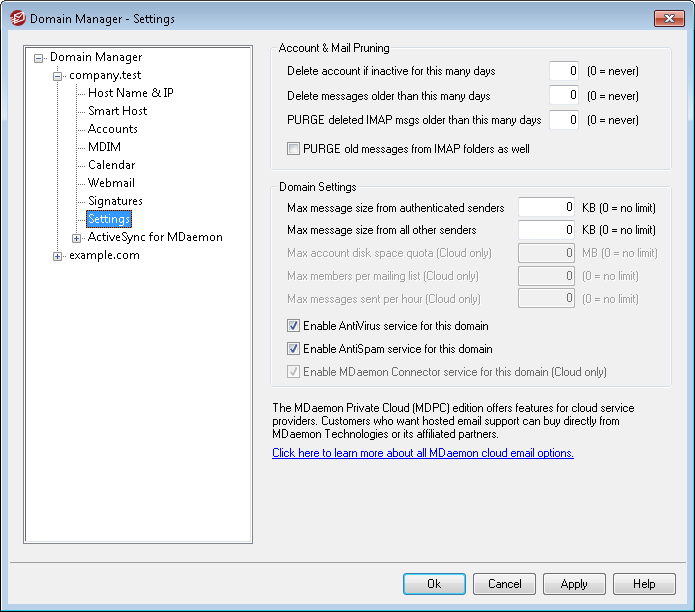Image resolution: width=695 pixels, height=612 pixels.
Task: Open the Host Name & IP page
Action: (131, 93)
